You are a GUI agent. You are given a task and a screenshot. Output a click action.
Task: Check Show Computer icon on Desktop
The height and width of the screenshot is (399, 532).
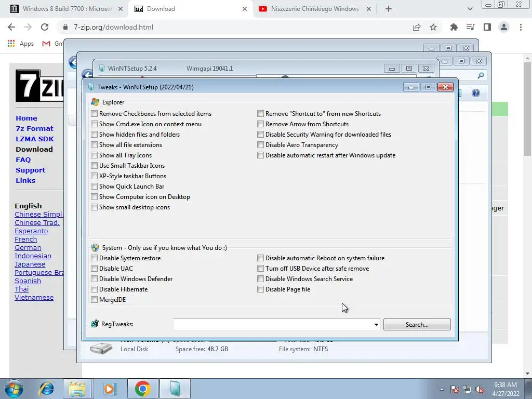[95, 197]
